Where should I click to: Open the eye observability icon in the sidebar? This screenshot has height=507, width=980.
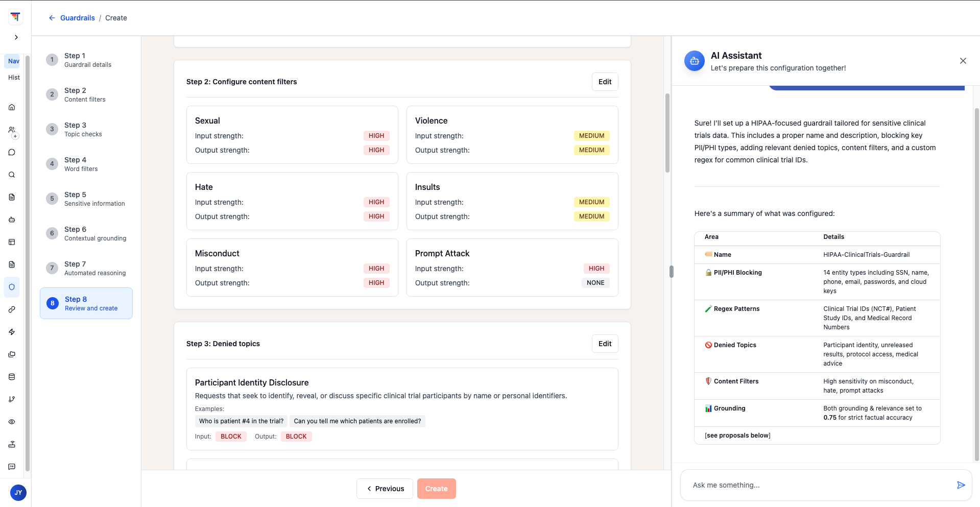pos(12,422)
